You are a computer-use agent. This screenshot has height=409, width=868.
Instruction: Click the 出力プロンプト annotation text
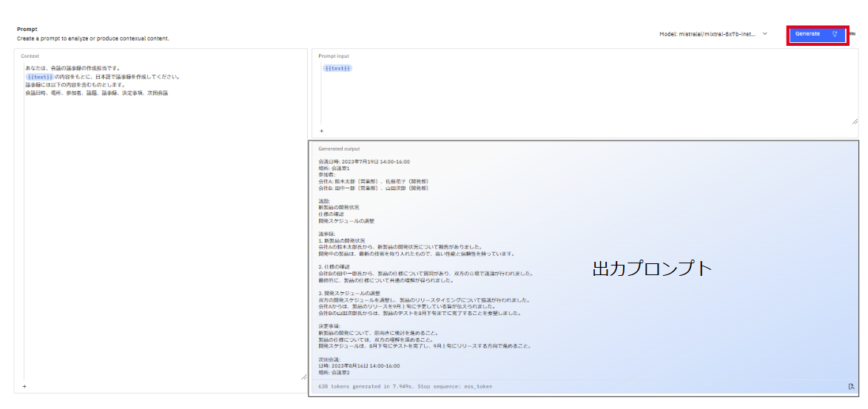tap(651, 269)
